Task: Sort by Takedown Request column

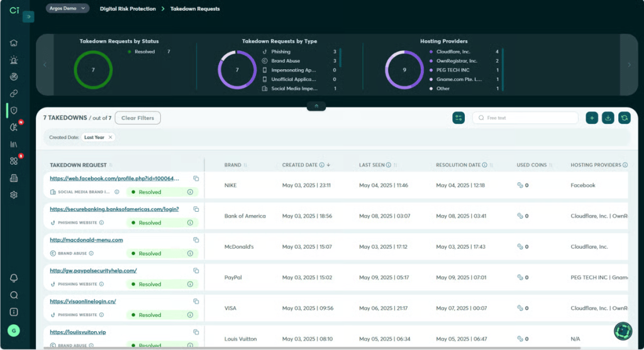Action: pos(111,165)
